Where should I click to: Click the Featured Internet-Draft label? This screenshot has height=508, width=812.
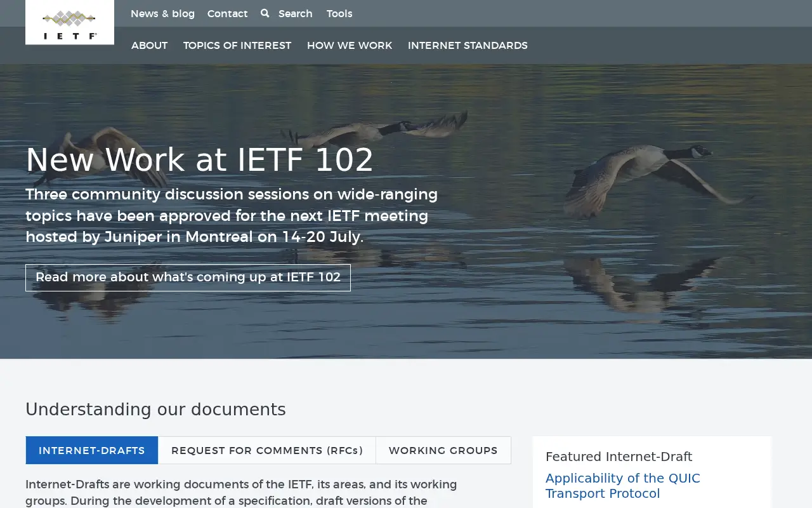coord(619,457)
